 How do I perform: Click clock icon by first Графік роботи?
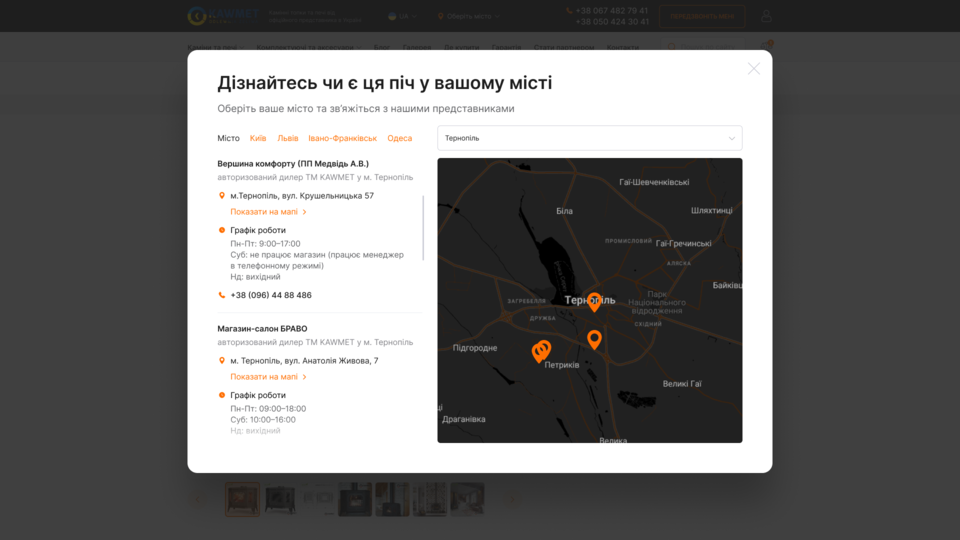click(x=222, y=230)
